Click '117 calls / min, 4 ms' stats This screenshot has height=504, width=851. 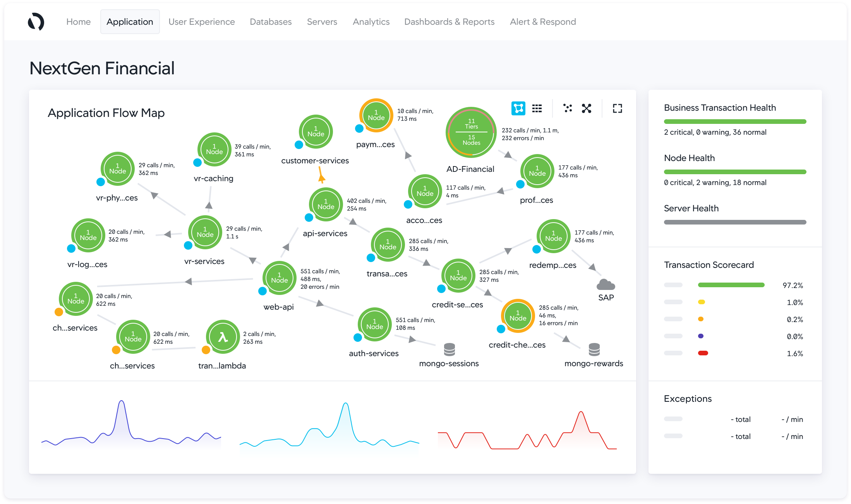(465, 191)
